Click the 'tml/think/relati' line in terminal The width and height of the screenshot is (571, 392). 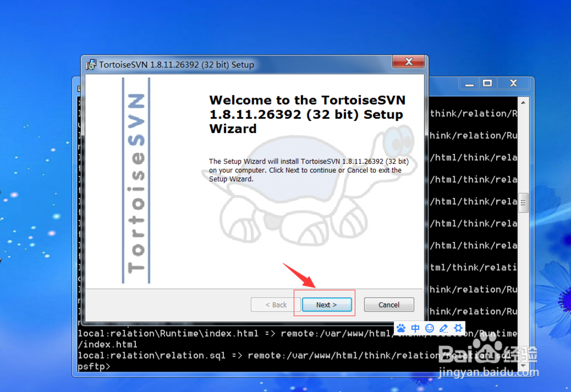473,268
